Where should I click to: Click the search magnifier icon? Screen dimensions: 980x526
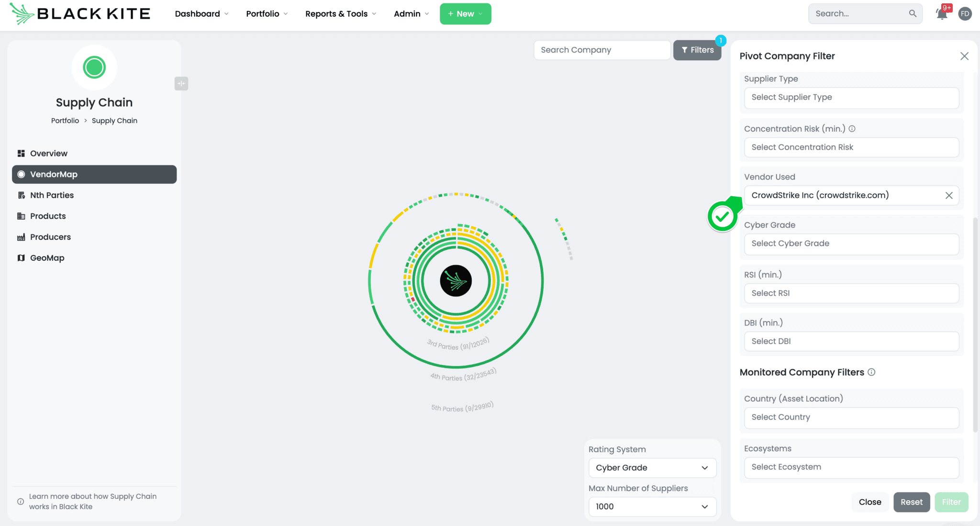pos(913,13)
